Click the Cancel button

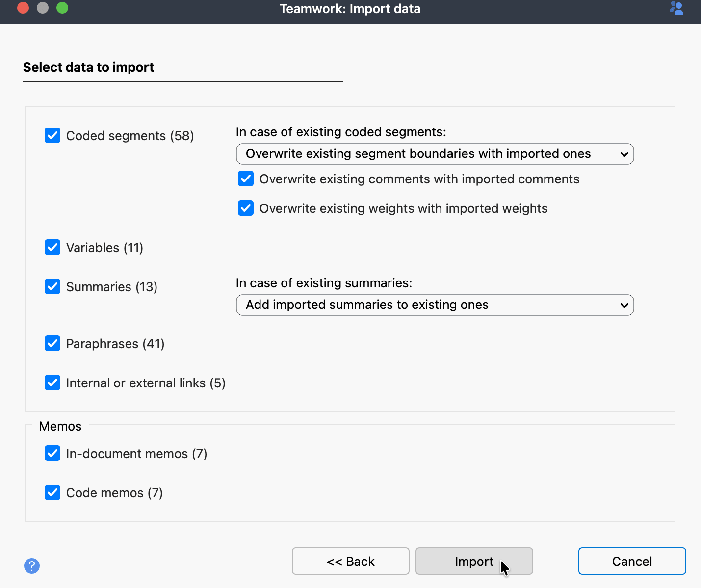tap(632, 561)
